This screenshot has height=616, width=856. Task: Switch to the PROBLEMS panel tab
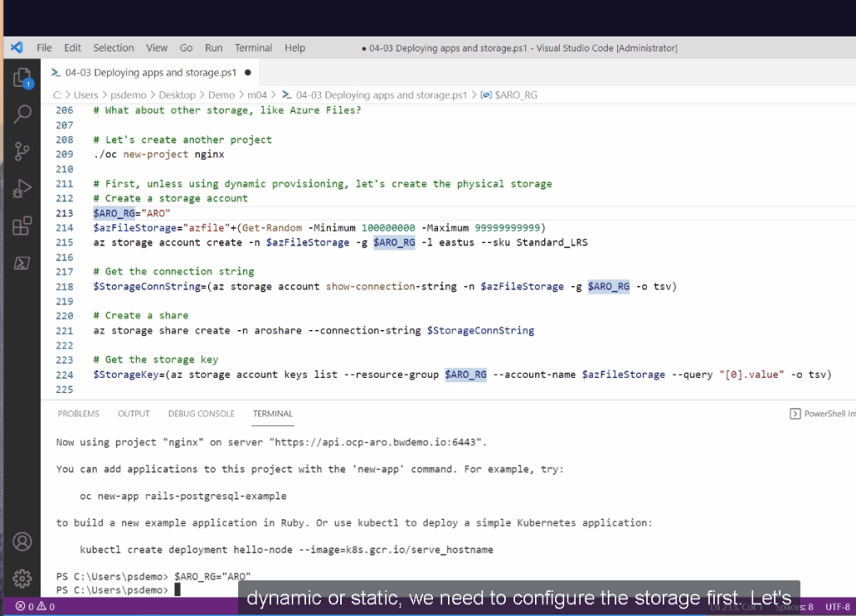(x=79, y=414)
